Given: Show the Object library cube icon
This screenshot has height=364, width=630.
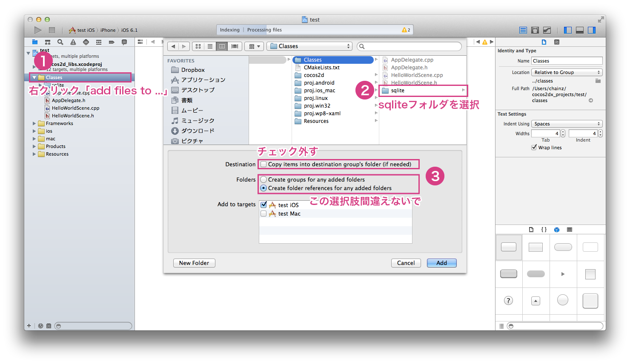Looking at the screenshot, I should click(x=557, y=230).
